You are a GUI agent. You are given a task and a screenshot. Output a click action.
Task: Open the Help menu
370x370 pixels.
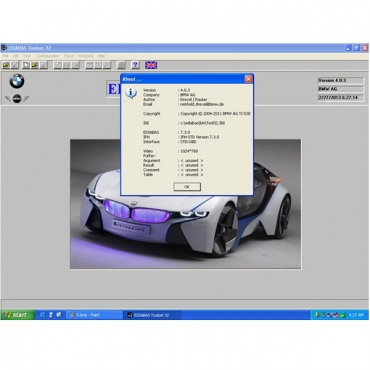pyautogui.click(x=101, y=56)
